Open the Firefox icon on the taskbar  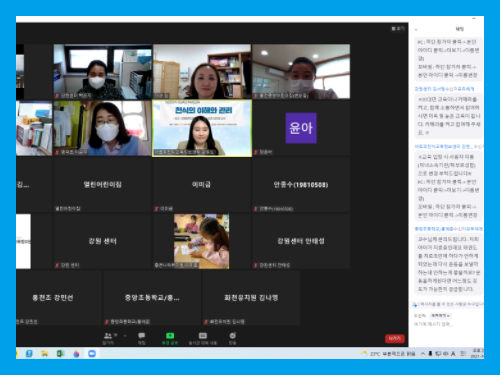click(x=76, y=353)
